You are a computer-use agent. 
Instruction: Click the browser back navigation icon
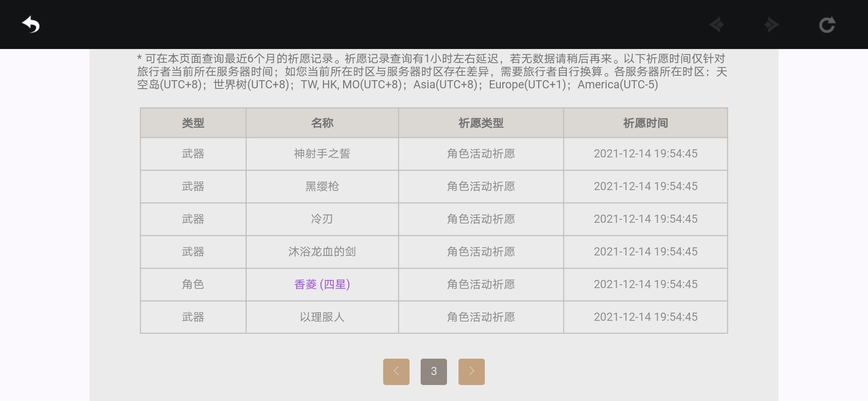716,25
